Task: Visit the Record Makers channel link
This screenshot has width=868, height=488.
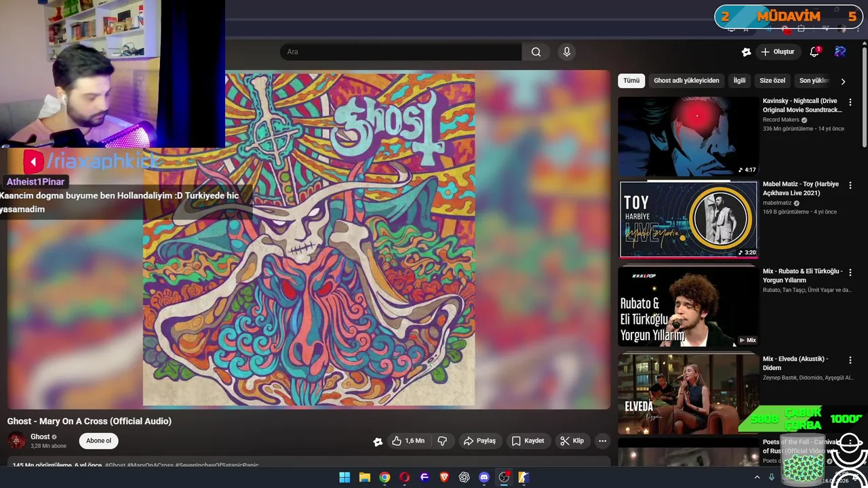Action: coord(781,120)
